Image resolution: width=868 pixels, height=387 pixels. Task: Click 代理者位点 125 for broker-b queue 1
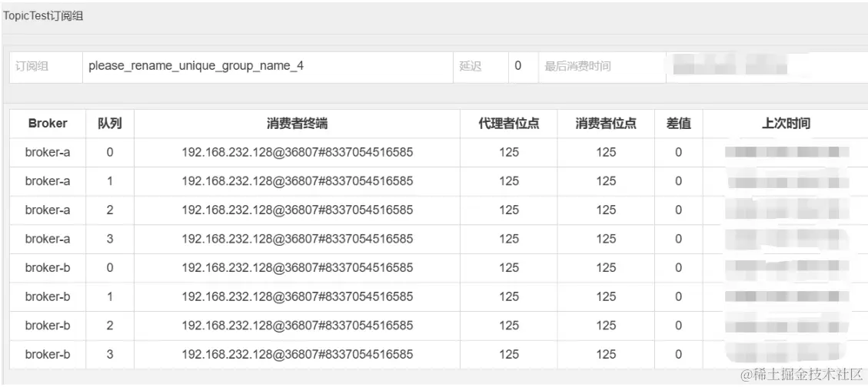tap(509, 296)
